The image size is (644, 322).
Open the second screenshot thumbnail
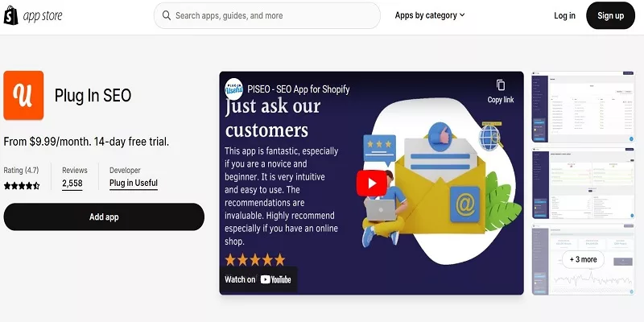pyautogui.click(x=583, y=184)
